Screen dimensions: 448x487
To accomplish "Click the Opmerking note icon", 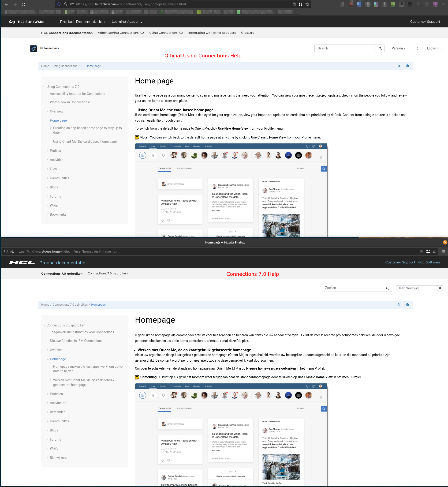I will (x=137, y=377).
